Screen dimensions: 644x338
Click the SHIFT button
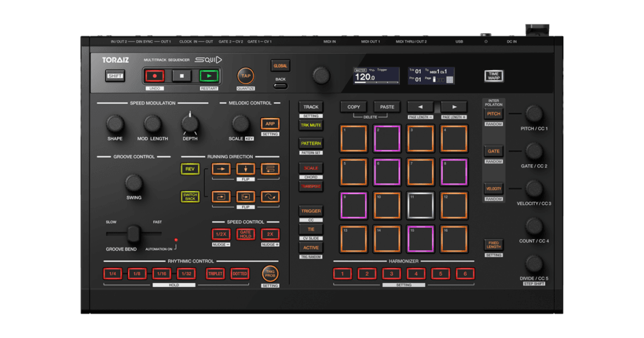point(115,76)
